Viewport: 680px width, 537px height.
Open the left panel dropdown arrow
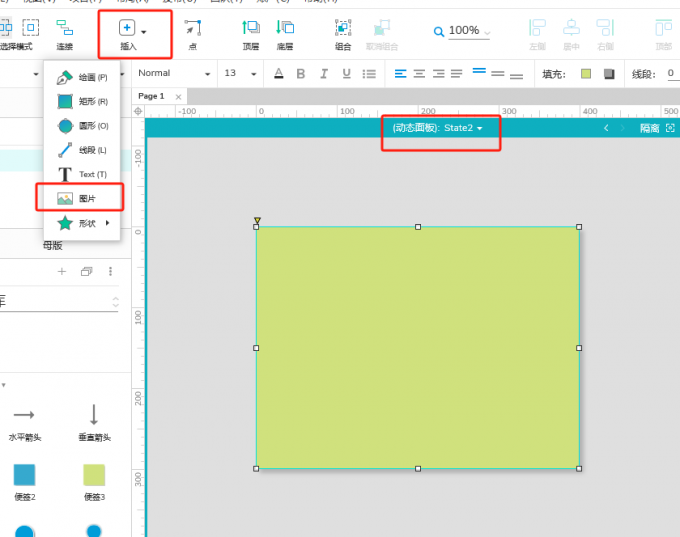point(36,74)
